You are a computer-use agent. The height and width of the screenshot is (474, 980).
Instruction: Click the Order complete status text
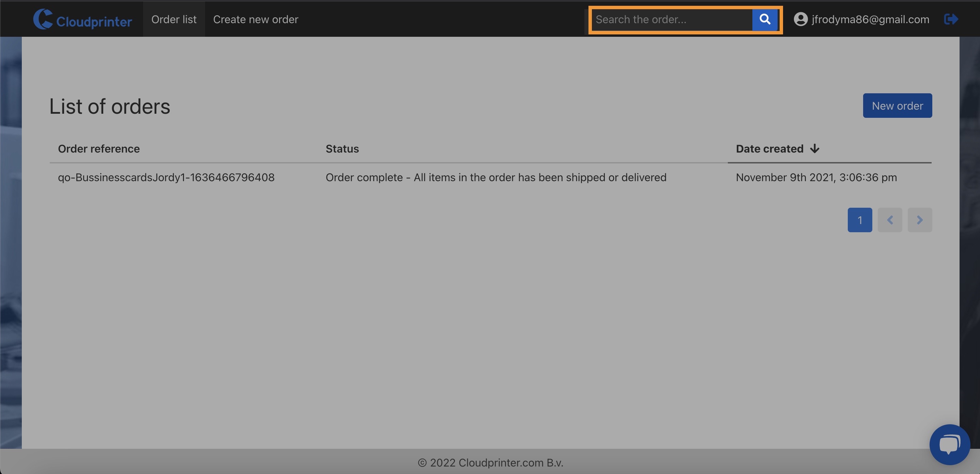496,177
